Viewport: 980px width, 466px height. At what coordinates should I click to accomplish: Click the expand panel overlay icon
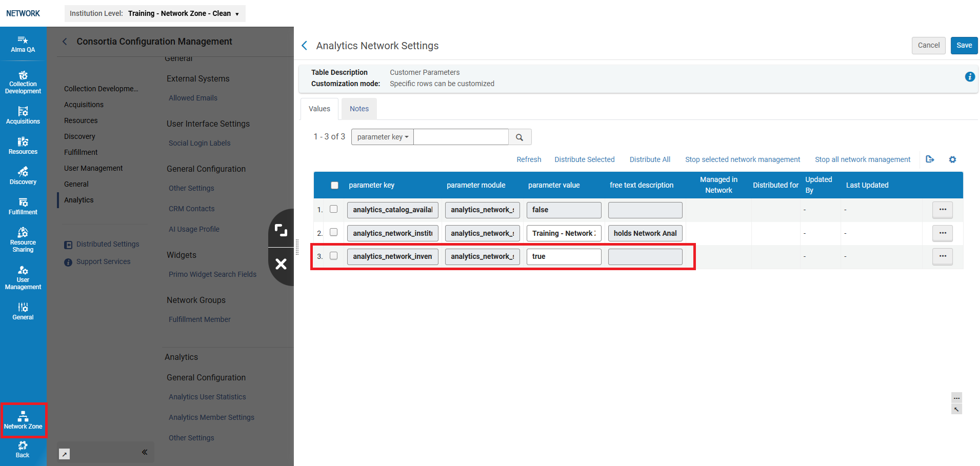coord(281,230)
